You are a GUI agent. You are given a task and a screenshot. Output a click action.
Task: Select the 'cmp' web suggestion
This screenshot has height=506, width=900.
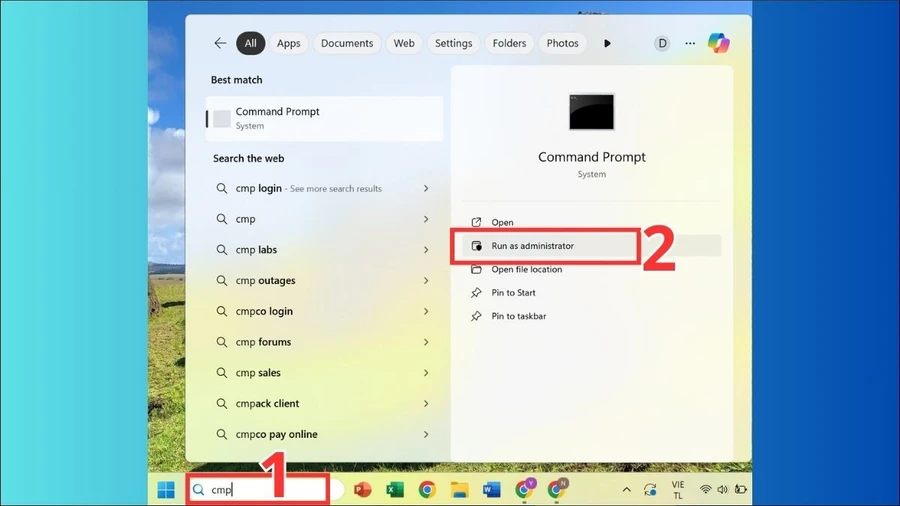pyautogui.click(x=323, y=219)
